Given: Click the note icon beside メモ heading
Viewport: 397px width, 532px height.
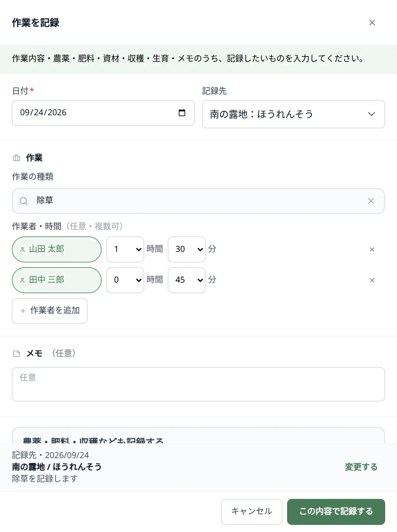Looking at the screenshot, I should coord(17,354).
